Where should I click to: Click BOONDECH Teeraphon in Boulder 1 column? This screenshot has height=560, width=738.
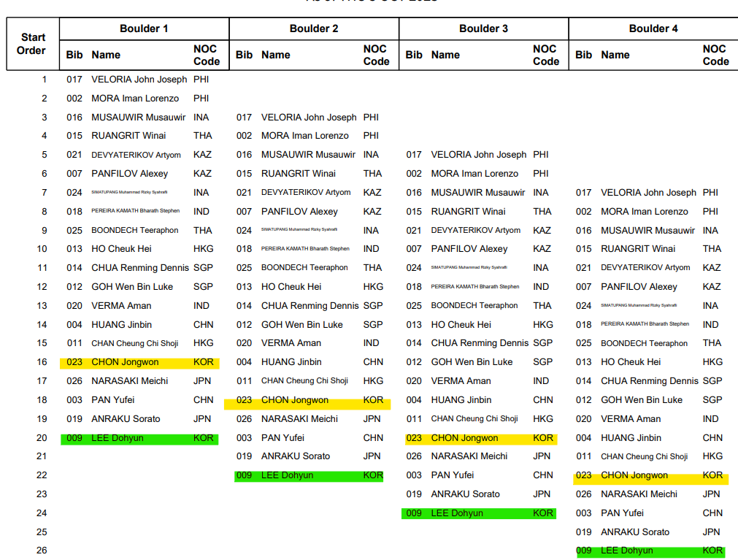pyautogui.click(x=134, y=230)
